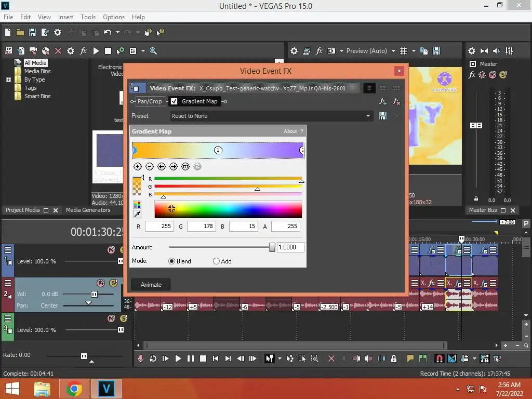Undo the last action
Viewport: 532px width, 399px height.
coord(108,32)
